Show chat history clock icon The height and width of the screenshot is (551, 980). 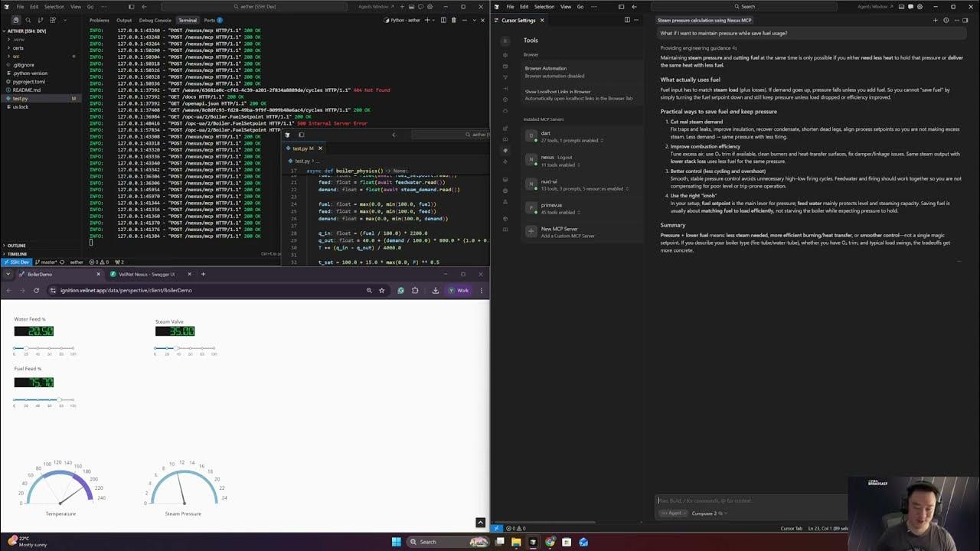pyautogui.click(x=946, y=20)
